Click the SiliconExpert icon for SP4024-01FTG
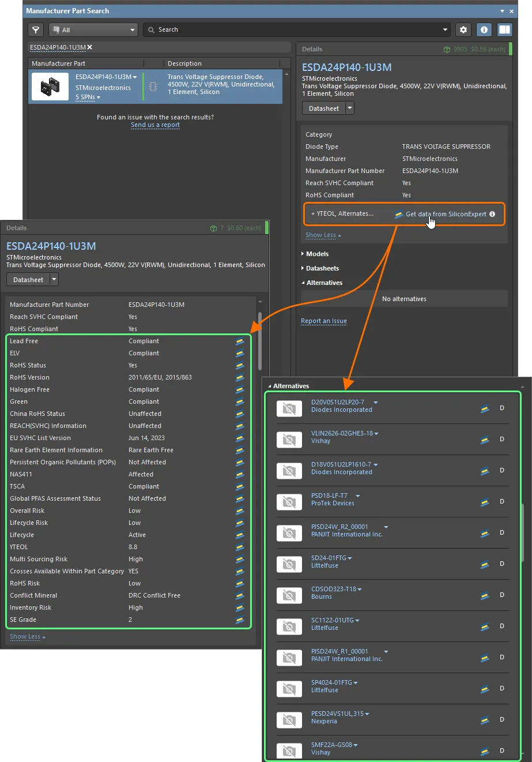The height and width of the screenshot is (762, 532). tap(485, 688)
